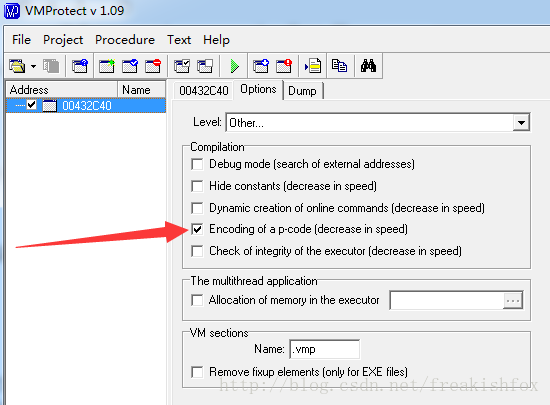The height and width of the screenshot is (405, 550).
Task: Click the new procedure icon with green star
Action: point(107,66)
